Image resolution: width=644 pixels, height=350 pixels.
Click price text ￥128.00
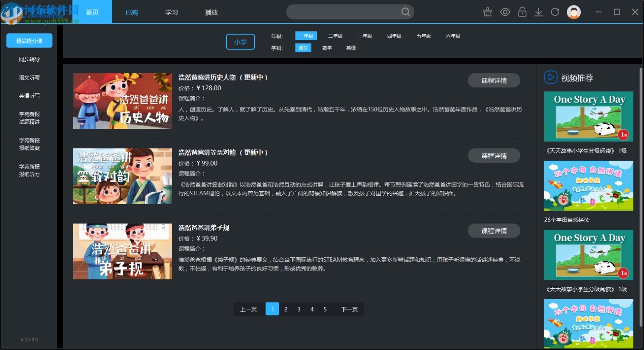click(x=208, y=88)
